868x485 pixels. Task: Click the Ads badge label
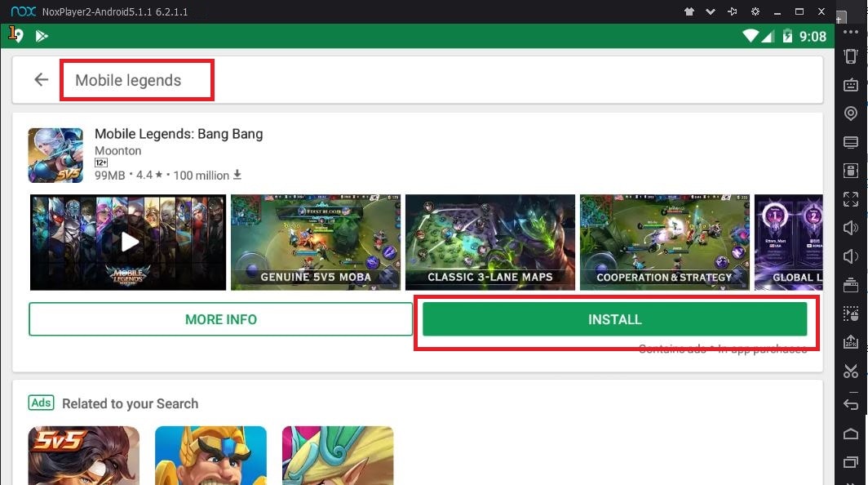41,403
